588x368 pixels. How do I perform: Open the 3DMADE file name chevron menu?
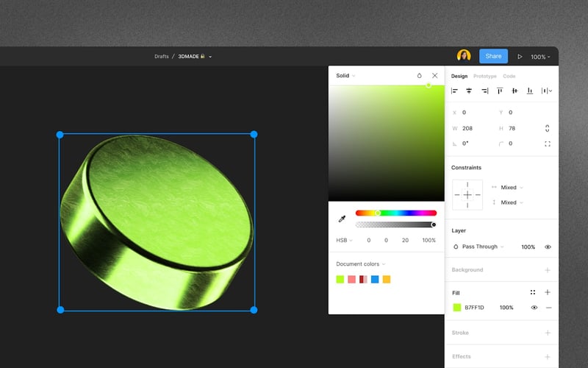pos(210,57)
